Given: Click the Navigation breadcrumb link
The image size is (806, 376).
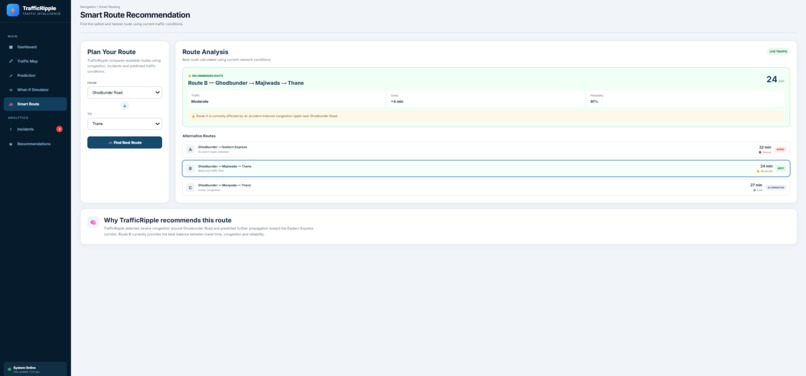Looking at the screenshot, I should point(86,7).
